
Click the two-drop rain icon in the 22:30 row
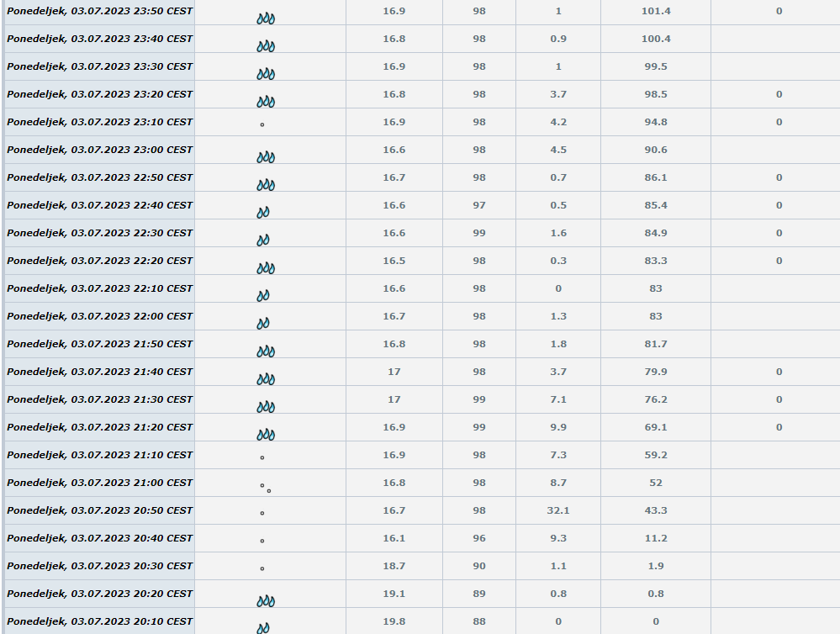[x=263, y=240]
